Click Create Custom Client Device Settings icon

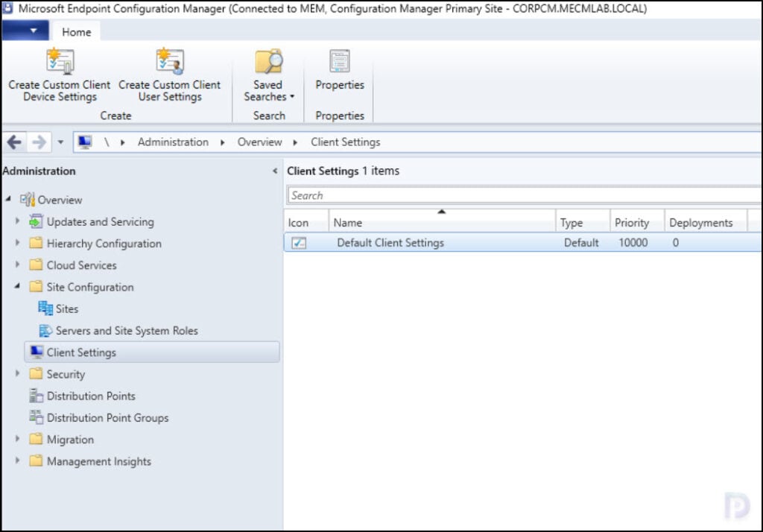point(60,61)
